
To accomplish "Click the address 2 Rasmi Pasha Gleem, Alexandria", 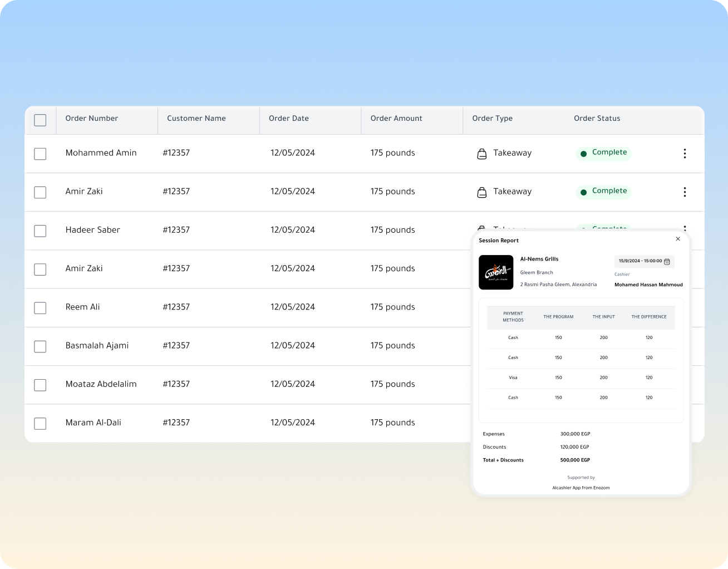I will click(558, 284).
